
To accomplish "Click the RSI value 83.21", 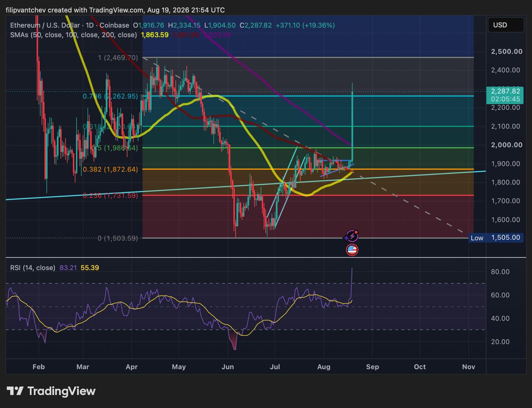I will coord(68,268).
